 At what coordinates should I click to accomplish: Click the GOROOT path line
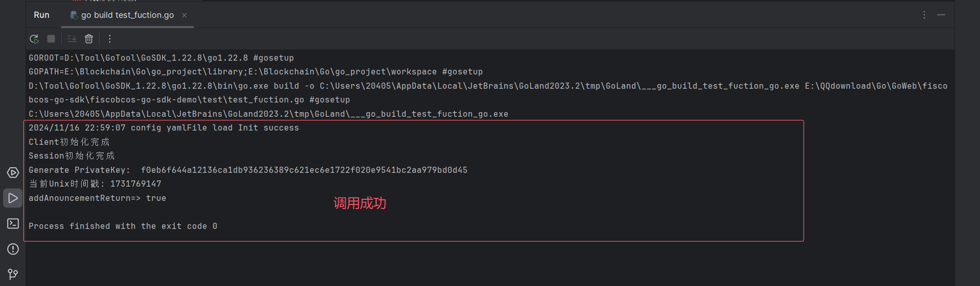161,58
